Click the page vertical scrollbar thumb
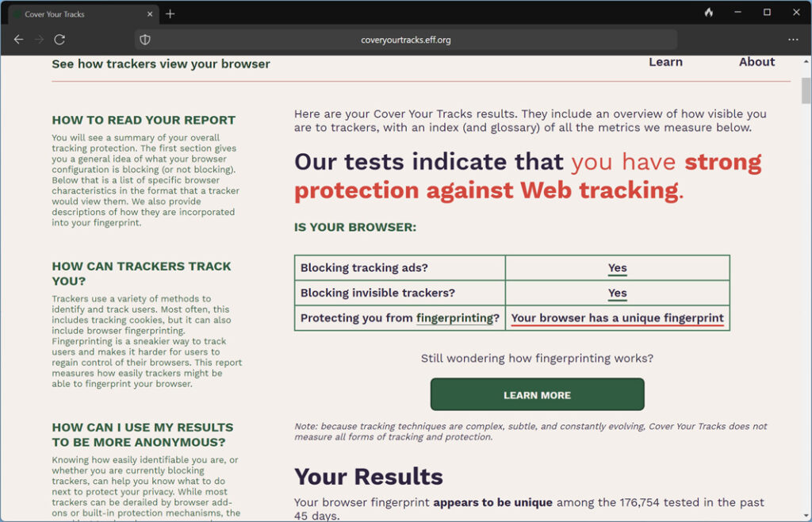 [806, 90]
